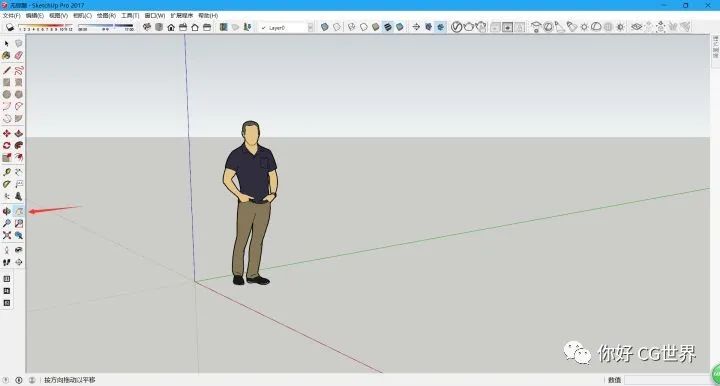Toggle Show/Hide Shadows button

coord(10,28)
